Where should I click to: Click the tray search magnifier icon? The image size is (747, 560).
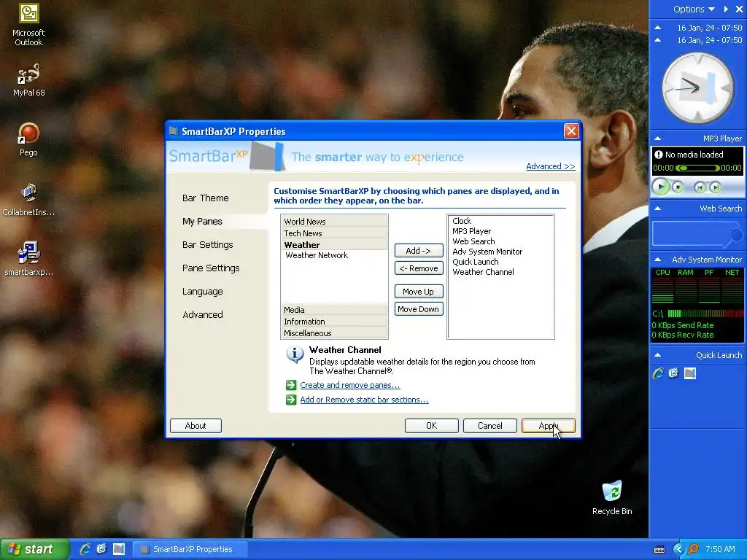coord(693,550)
